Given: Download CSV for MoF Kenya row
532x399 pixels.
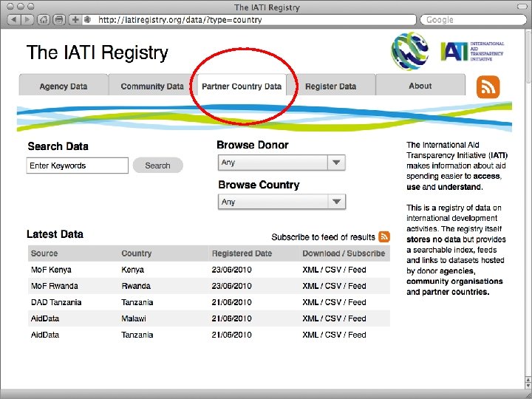Looking at the screenshot, I should point(332,270).
